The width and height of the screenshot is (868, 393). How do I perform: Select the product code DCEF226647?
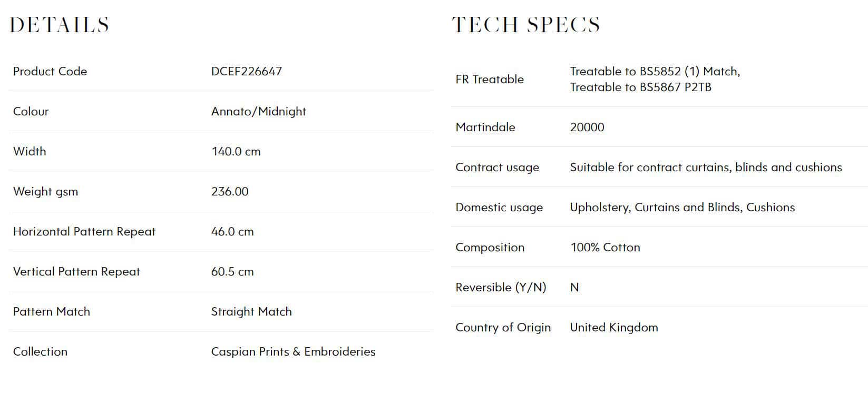tap(247, 71)
